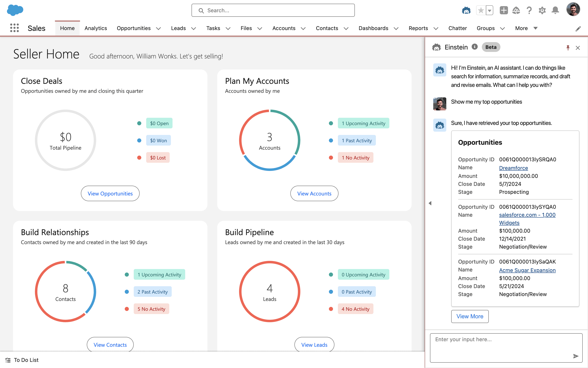Image resolution: width=588 pixels, height=368 pixels.
Task: Click Contacts 5 No Activity legend
Action: (151, 309)
